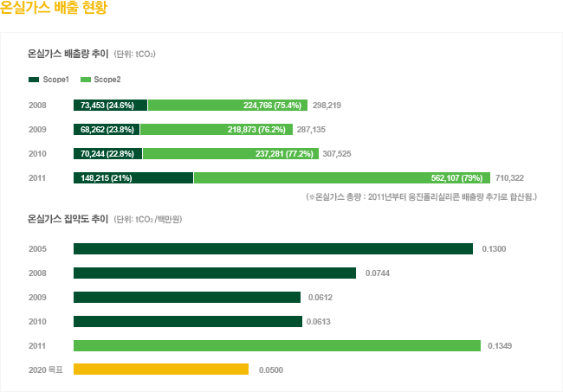Click the 2010 Scope2 bar 237,281 (77.2%)

click(x=231, y=153)
